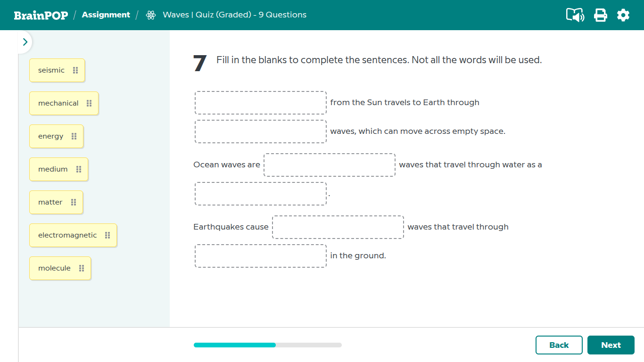
Task: Select the medium word tile
Action: pos(53,169)
